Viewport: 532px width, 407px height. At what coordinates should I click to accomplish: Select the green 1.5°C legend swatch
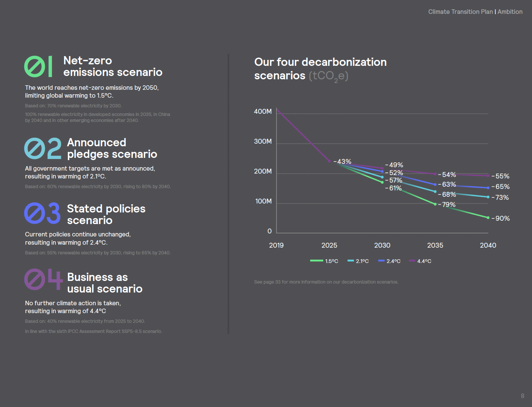(317, 261)
